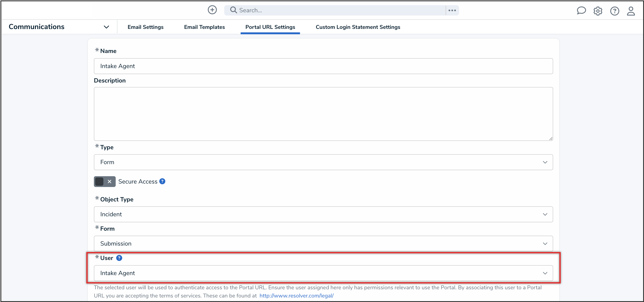644x302 pixels.
Task: Follow the resolver.com legal link
Action: click(x=296, y=296)
